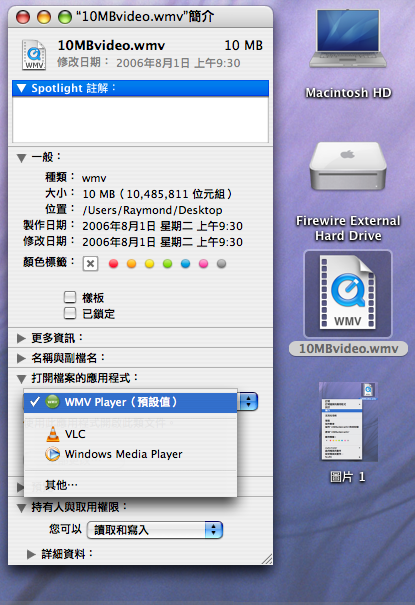Tick the 樣板 checkbox
The height and width of the screenshot is (605, 415).
click(x=70, y=297)
